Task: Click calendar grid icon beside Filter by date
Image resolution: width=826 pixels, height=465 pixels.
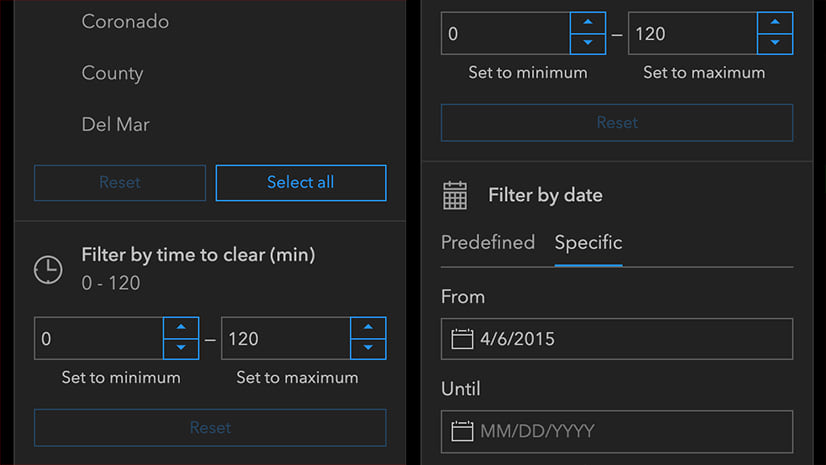Action: tap(455, 195)
